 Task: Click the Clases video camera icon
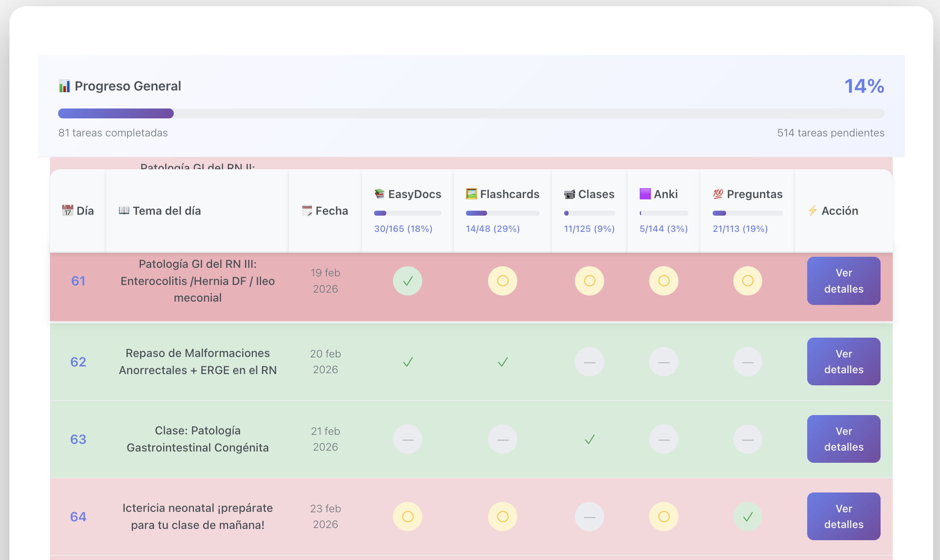tap(569, 194)
